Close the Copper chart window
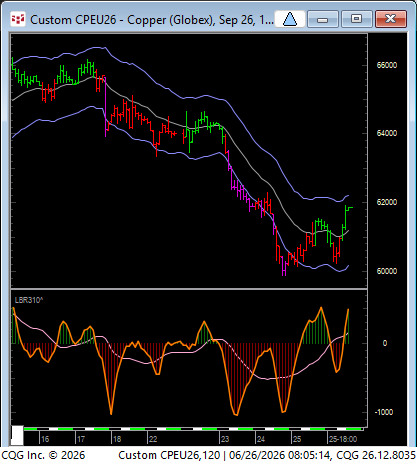 (x=391, y=19)
